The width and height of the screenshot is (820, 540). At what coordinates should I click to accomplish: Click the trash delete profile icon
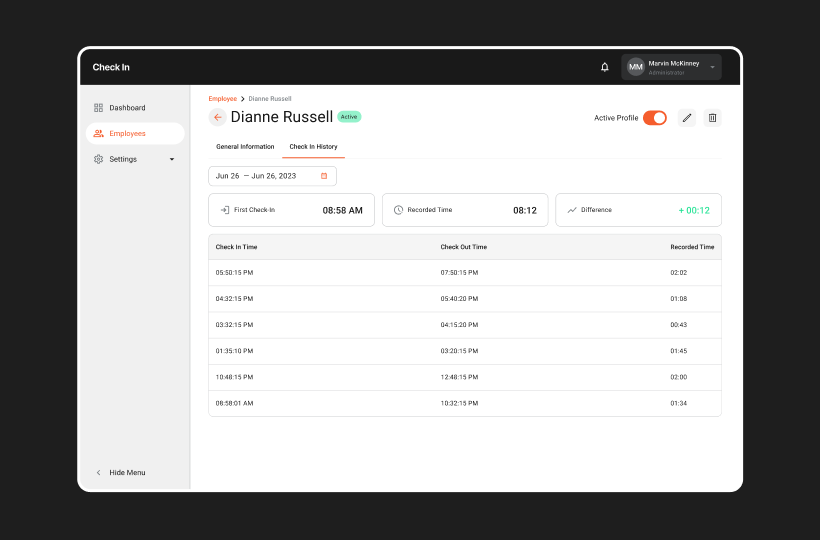coord(712,118)
